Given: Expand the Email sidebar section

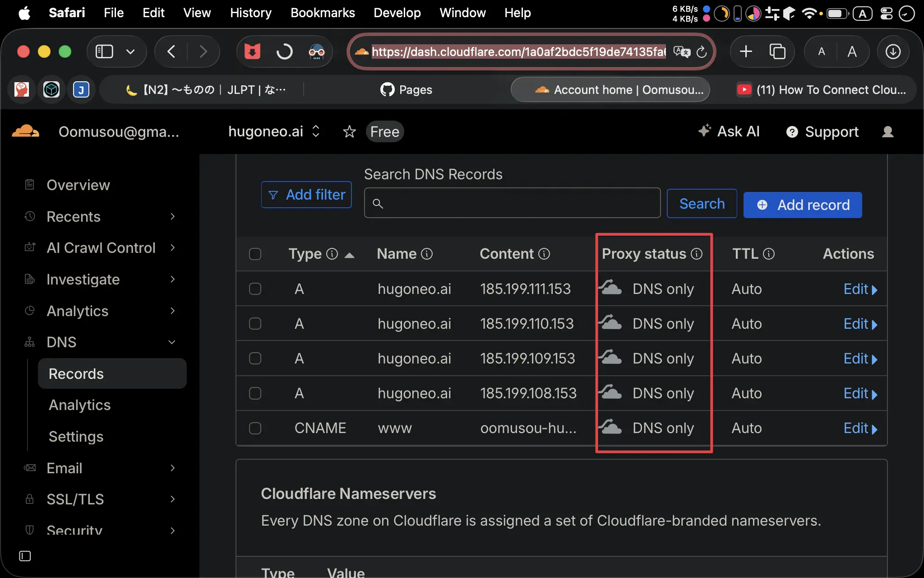Looking at the screenshot, I should pyautogui.click(x=172, y=468).
